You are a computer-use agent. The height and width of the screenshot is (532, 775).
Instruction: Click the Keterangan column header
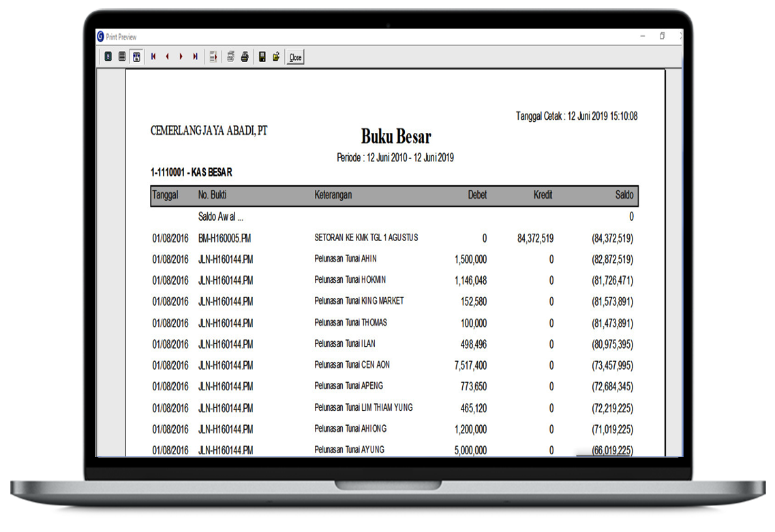coord(333,195)
